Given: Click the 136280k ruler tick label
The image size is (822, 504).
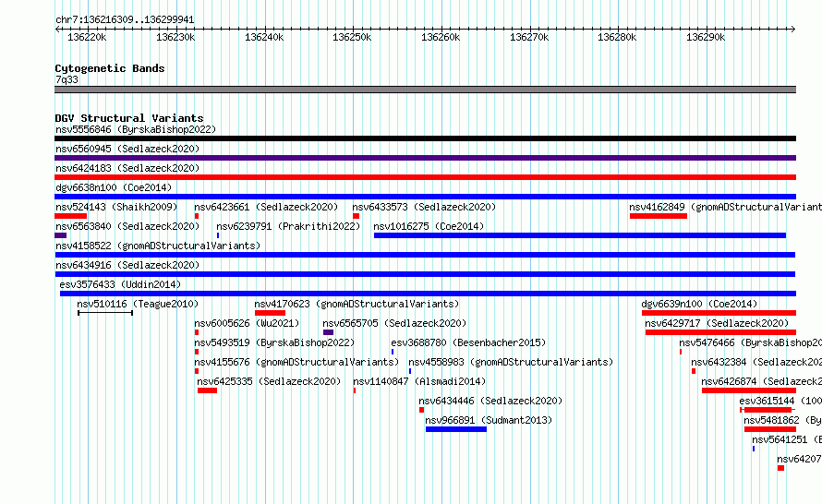Looking at the screenshot, I should (x=617, y=37).
